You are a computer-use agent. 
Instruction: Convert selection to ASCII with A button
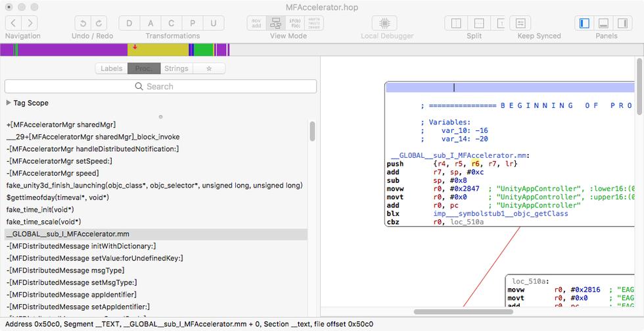(150, 23)
